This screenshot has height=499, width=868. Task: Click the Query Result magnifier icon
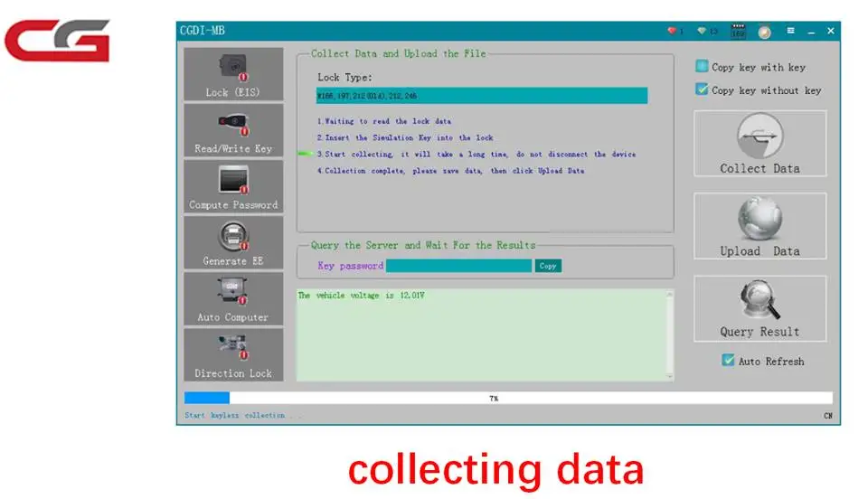pyautogui.click(x=759, y=299)
